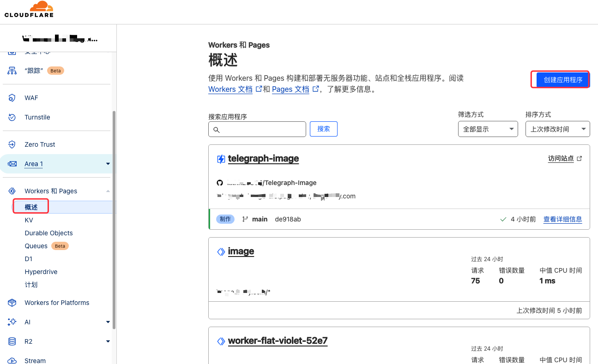
Task: Click the R2 database icon
Action: pyautogui.click(x=12, y=341)
